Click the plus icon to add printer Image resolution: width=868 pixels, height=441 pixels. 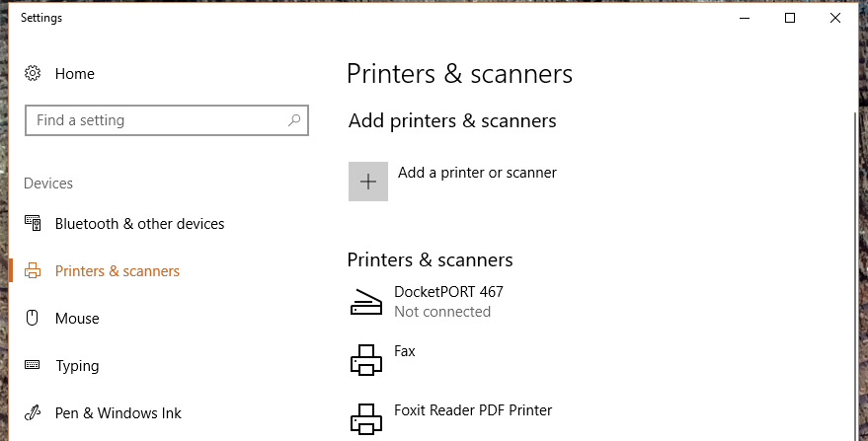tap(368, 182)
